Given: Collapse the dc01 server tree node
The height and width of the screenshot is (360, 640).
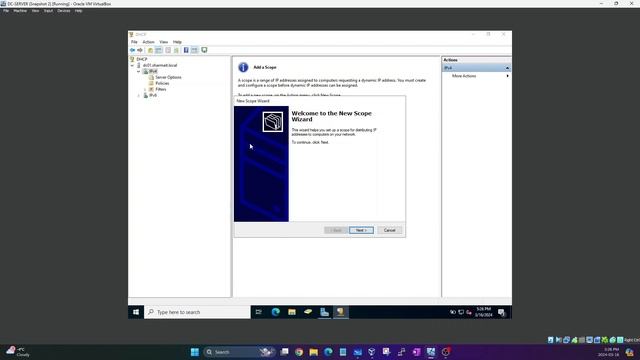Looking at the screenshot, I should [x=132, y=65].
